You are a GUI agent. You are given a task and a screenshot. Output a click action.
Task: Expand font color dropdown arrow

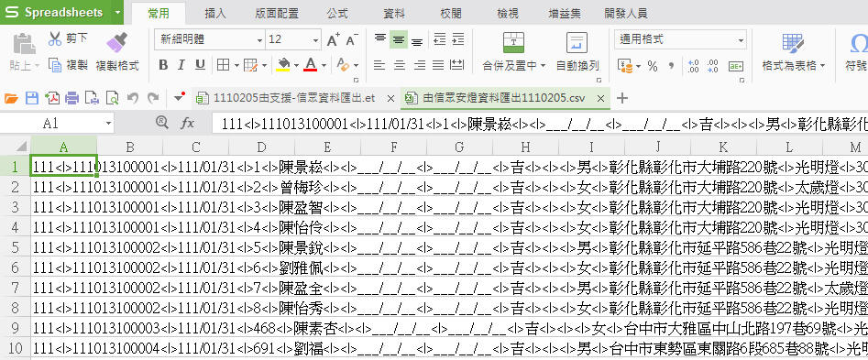(x=324, y=66)
